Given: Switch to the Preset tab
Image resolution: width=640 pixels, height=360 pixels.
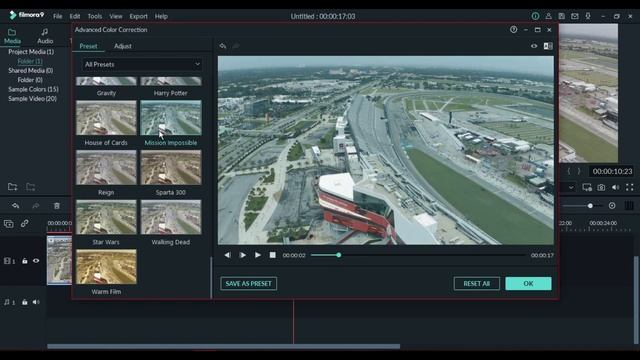Looking at the screenshot, I should pos(89,46).
